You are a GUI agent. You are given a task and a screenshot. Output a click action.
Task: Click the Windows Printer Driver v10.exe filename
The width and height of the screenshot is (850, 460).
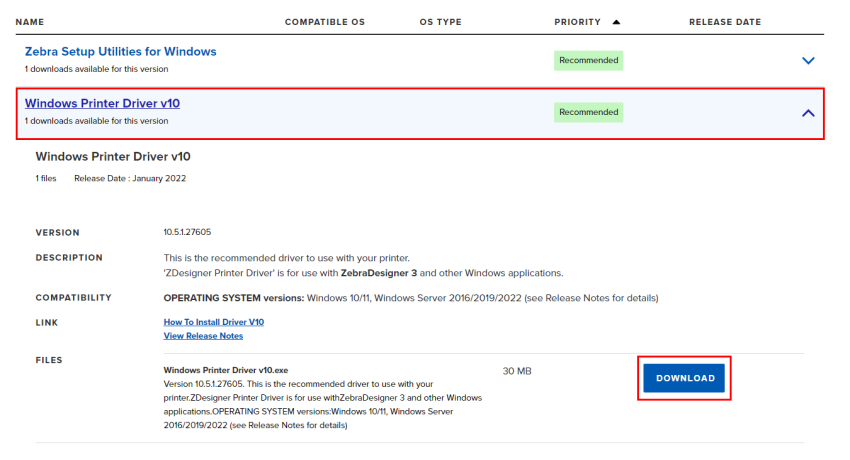[x=226, y=370]
